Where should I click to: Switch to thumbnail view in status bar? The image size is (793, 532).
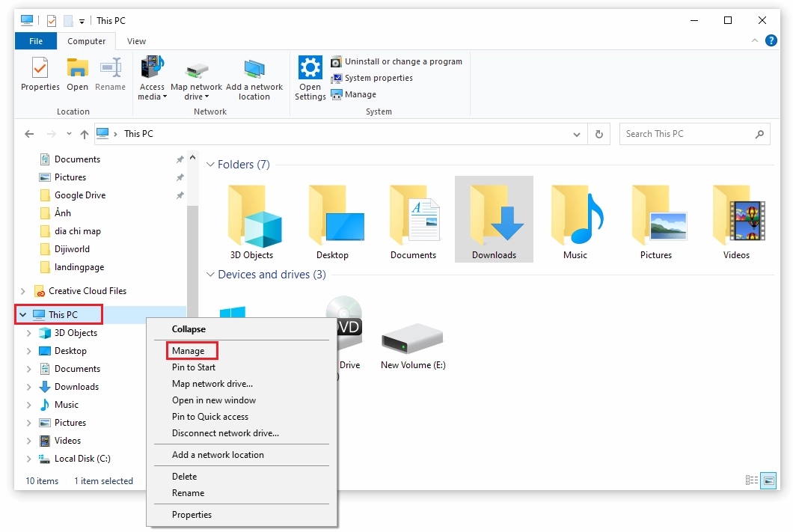(x=768, y=480)
